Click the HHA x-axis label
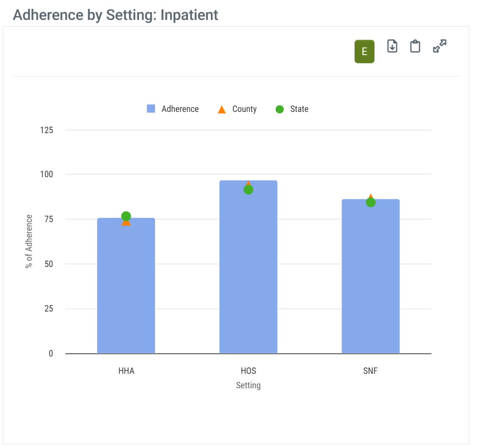 click(x=126, y=371)
